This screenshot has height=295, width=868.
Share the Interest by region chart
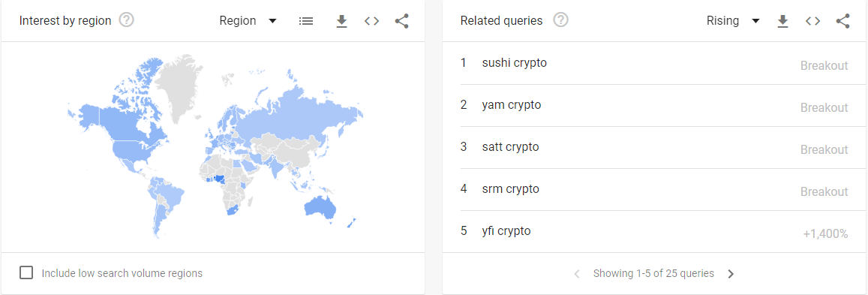coord(401,21)
